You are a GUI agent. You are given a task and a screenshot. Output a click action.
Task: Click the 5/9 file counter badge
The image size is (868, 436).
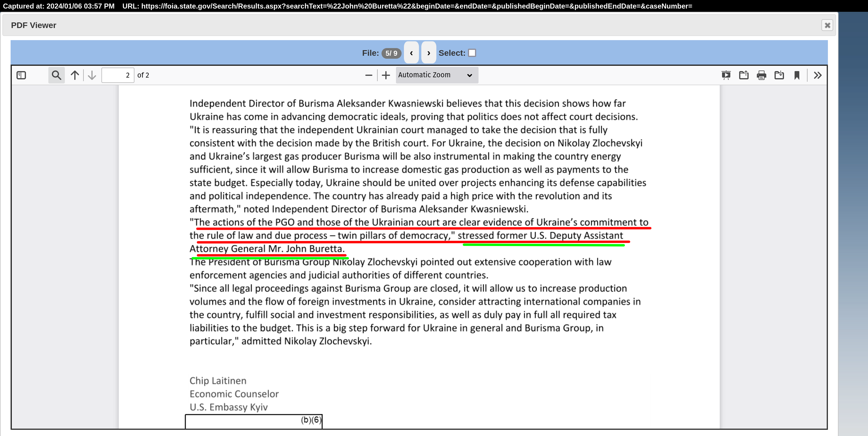click(x=391, y=53)
